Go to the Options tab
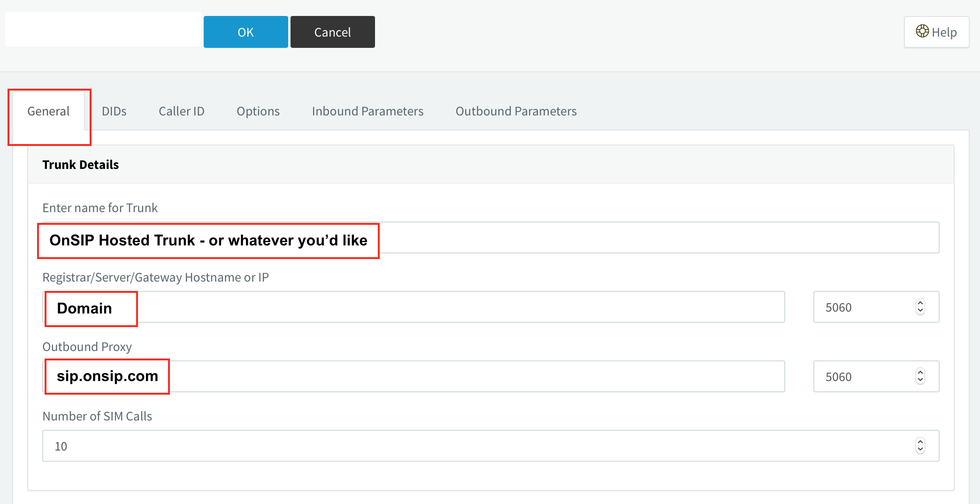 (x=258, y=111)
